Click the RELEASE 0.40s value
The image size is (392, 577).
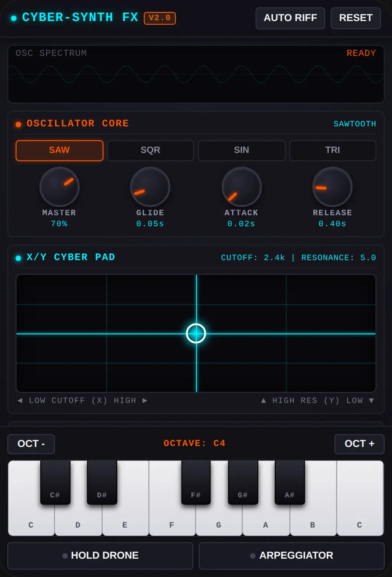[332, 224]
